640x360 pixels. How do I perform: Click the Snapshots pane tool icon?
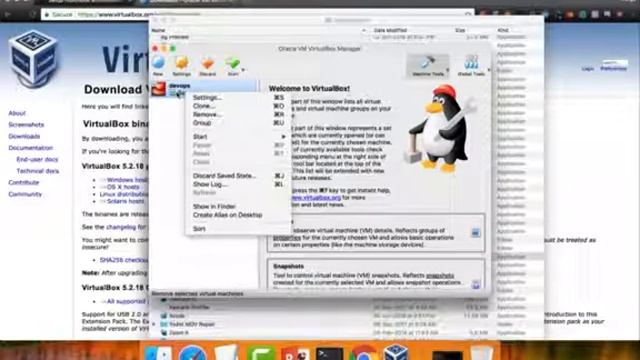(x=476, y=284)
